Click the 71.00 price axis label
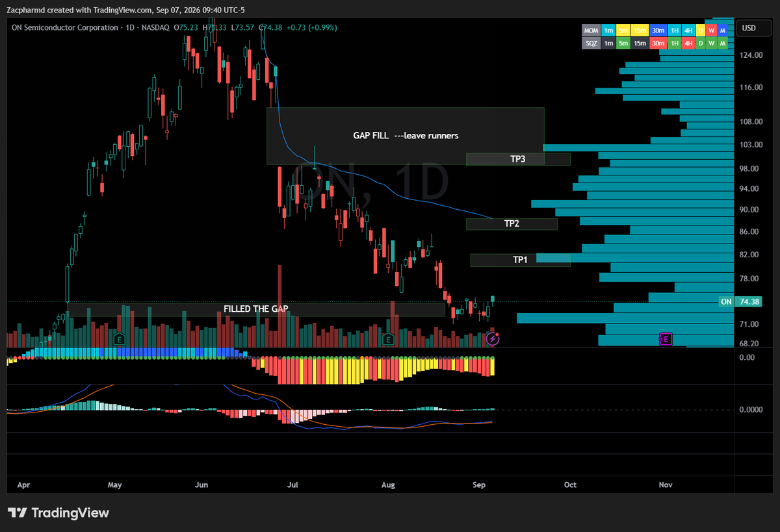 (x=750, y=323)
